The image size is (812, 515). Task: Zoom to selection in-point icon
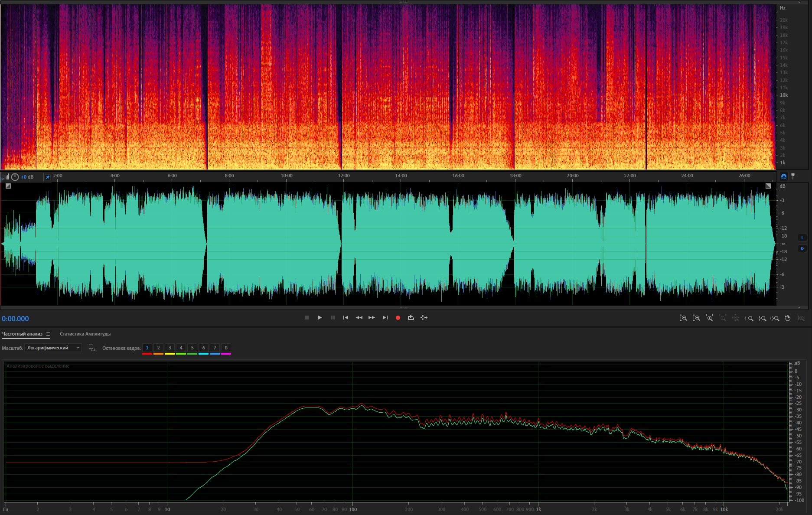point(749,318)
